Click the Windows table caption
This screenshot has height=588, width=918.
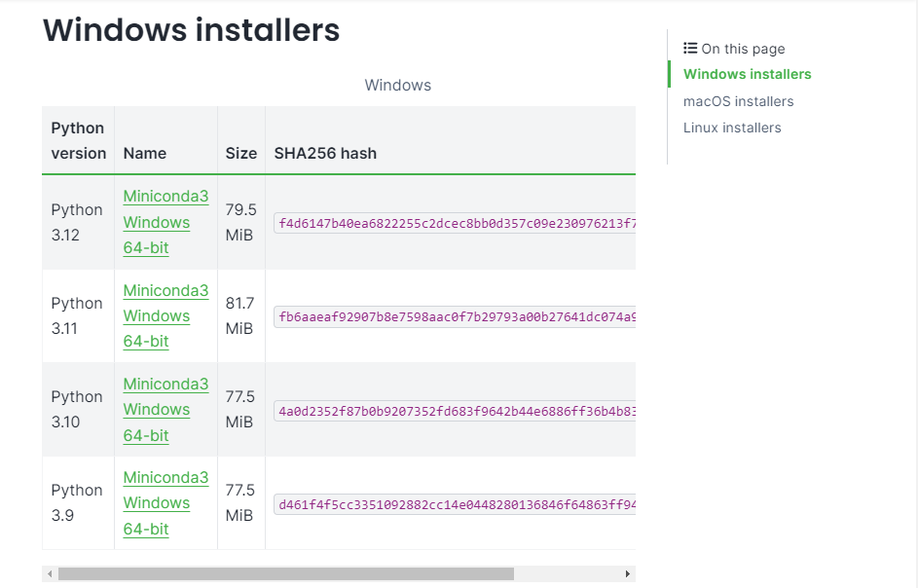coord(397,86)
